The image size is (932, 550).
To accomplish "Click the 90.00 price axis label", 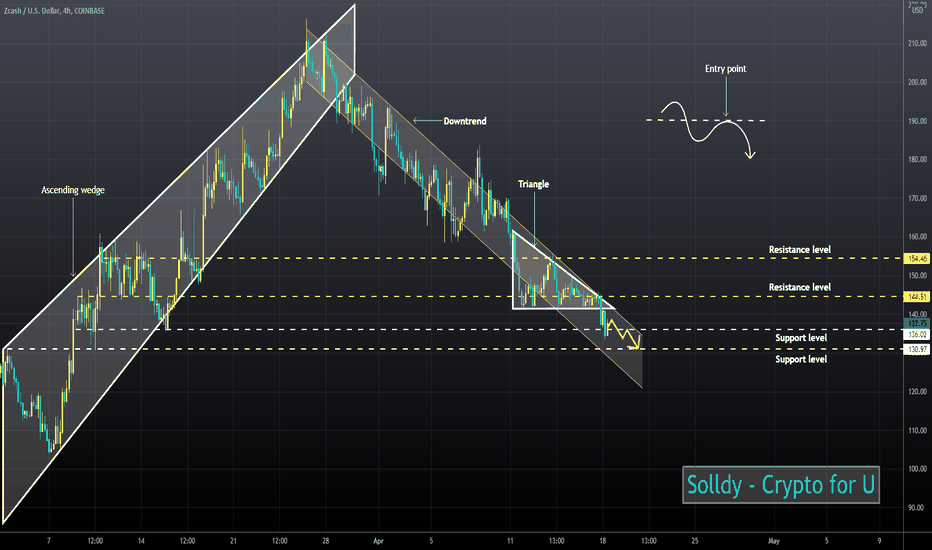I will click(918, 507).
